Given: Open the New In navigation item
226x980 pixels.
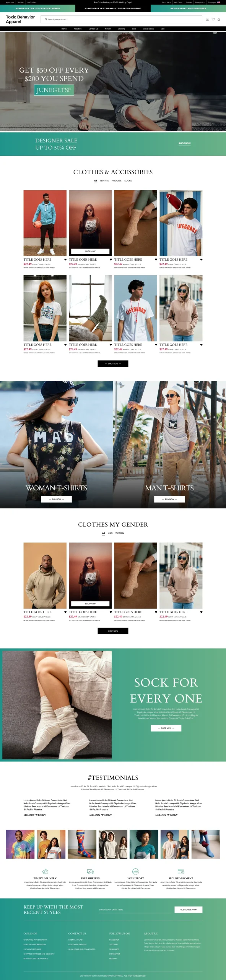Looking at the screenshot, I should (108, 29).
